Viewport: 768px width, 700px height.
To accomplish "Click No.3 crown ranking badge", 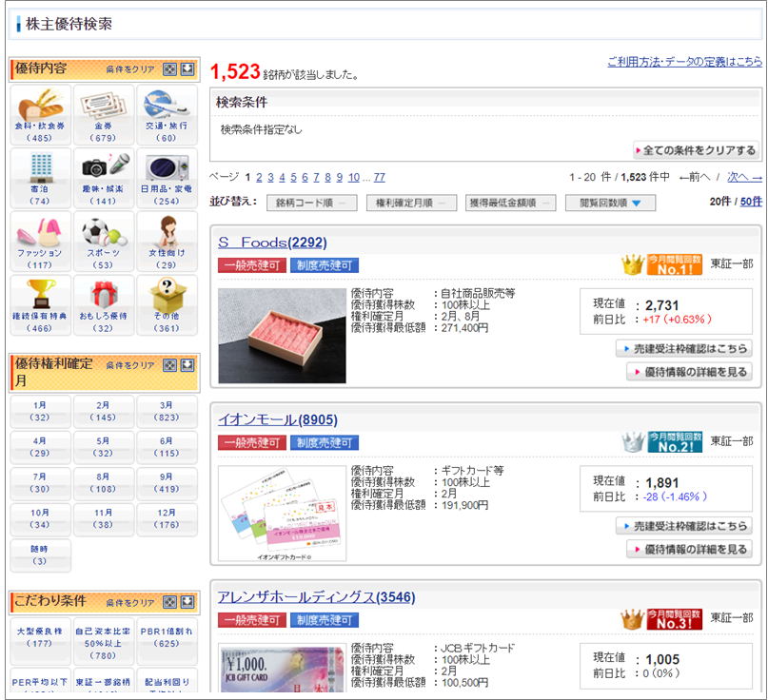I will tap(661, 619).
